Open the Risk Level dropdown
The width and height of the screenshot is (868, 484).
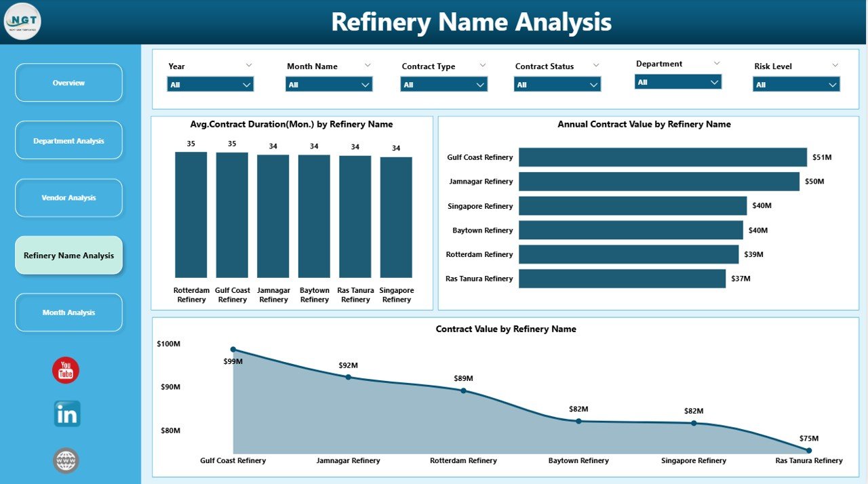pyautogui.click(x=833, y=84)
